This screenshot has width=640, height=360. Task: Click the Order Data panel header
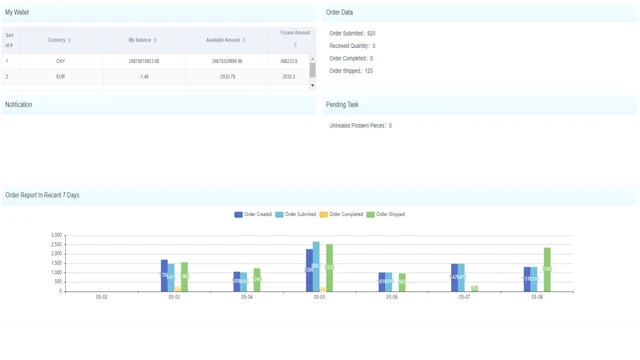[479, 12]
